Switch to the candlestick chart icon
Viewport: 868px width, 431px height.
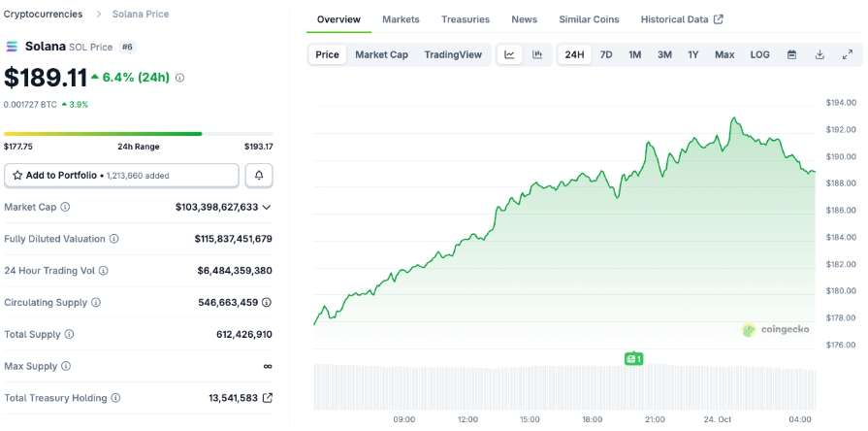pyautogui.click(x=536, y=54)
